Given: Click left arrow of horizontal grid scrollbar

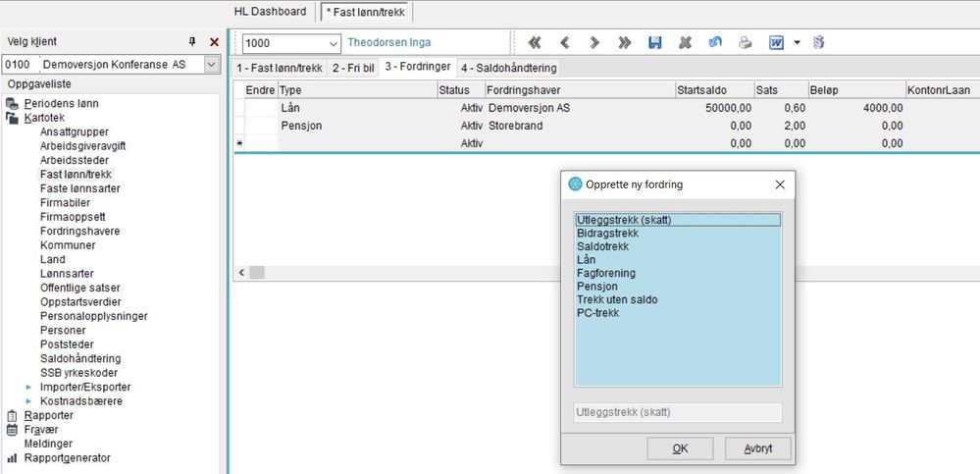Looking at the screenshot, I should [241, 273].
